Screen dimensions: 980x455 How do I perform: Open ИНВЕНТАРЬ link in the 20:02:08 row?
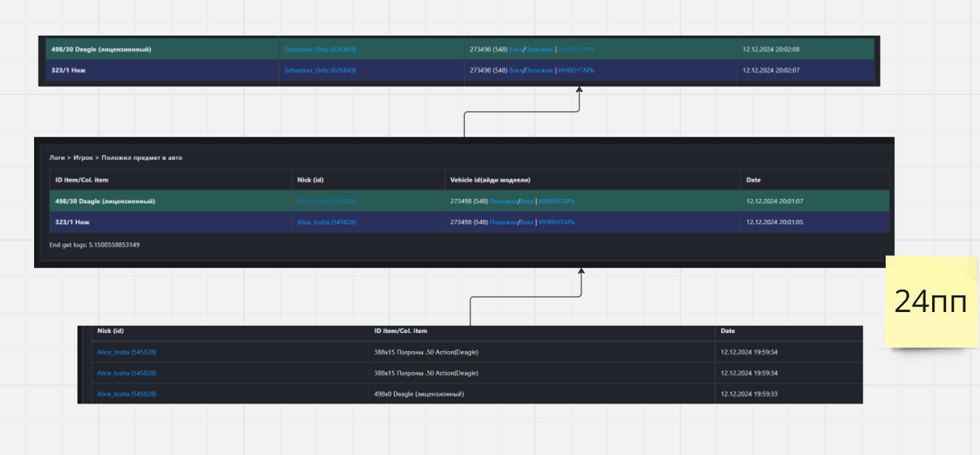[x=576, y=49]
